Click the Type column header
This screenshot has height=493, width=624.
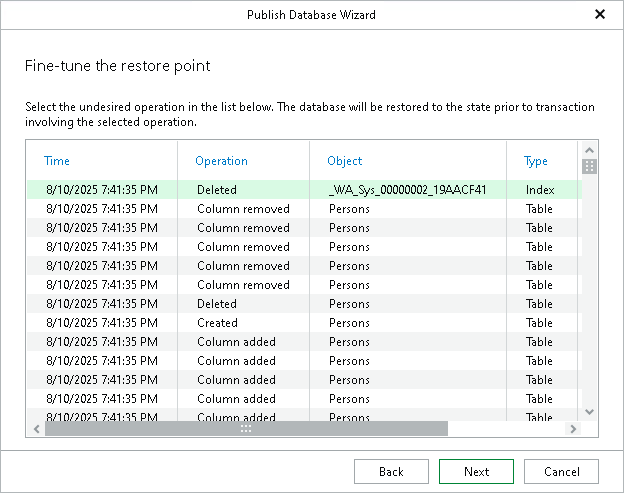coord(536,161)
